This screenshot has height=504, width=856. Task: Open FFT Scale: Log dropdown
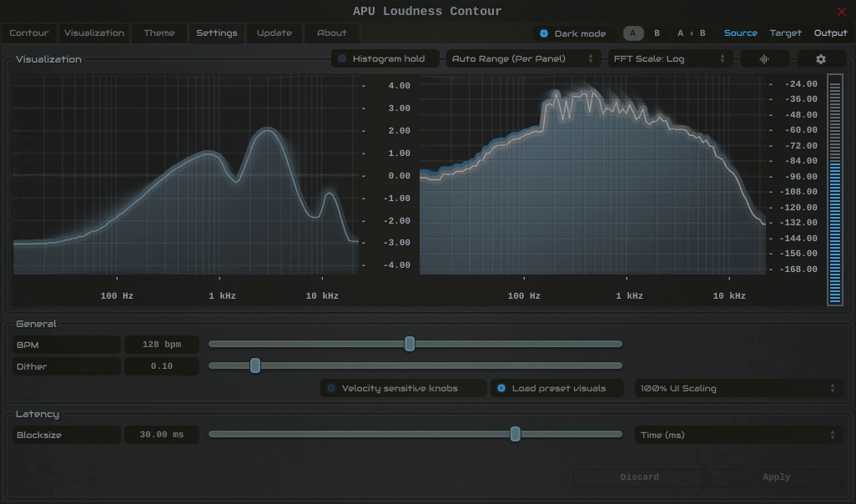669,59
